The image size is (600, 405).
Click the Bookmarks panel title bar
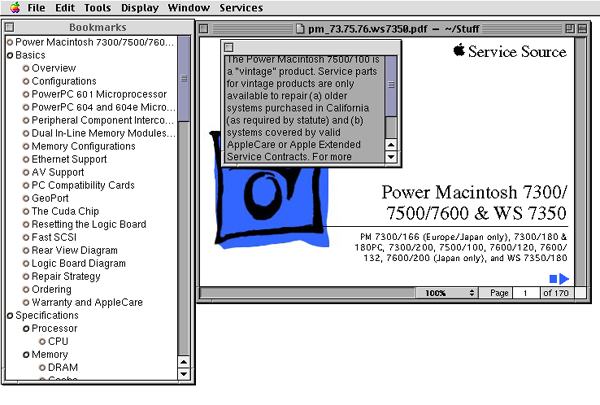pos(98,27)
